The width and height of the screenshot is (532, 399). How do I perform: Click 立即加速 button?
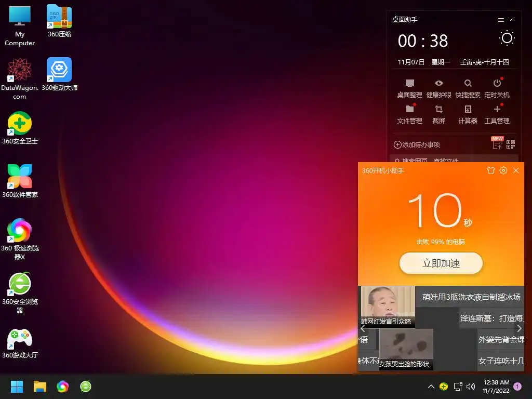pyautogui.click(x=441, y=263)
